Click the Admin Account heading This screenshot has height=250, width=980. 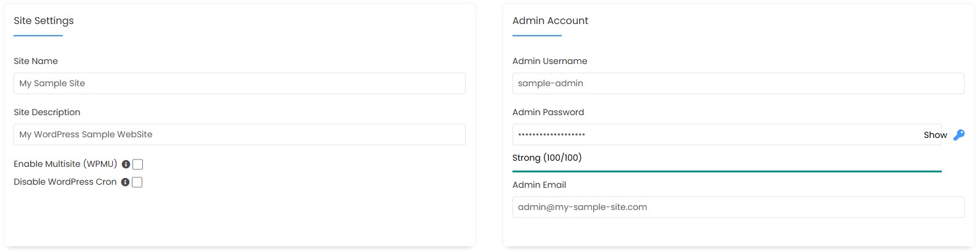tap(550, 21)
